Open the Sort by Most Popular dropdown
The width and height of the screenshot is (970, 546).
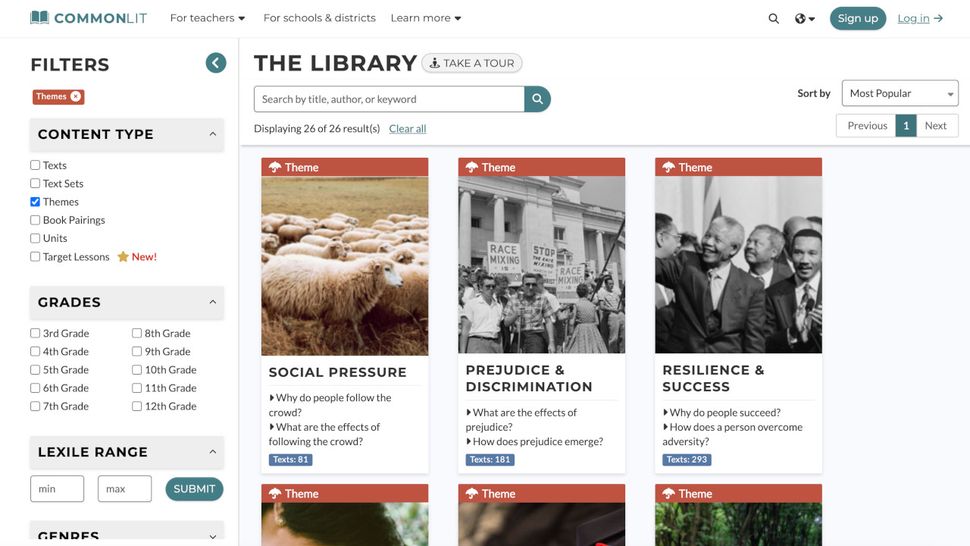coord(899,93)
